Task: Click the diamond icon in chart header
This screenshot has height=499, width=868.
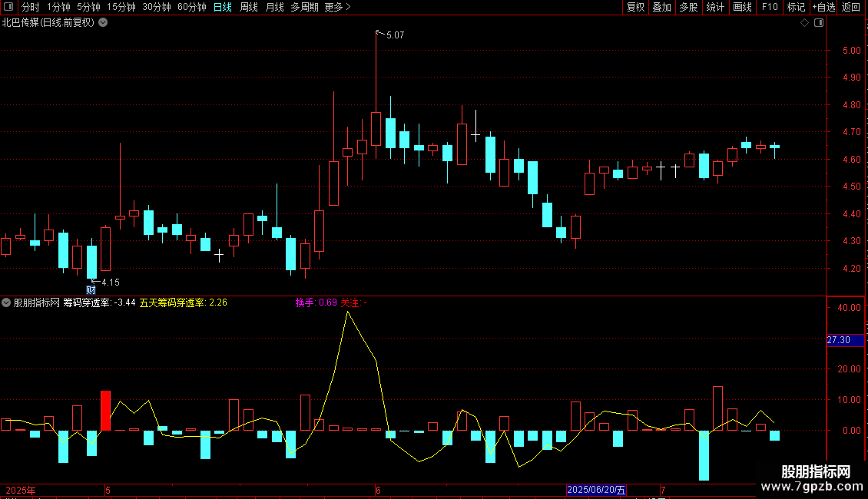Action: [x=804, y=23]
